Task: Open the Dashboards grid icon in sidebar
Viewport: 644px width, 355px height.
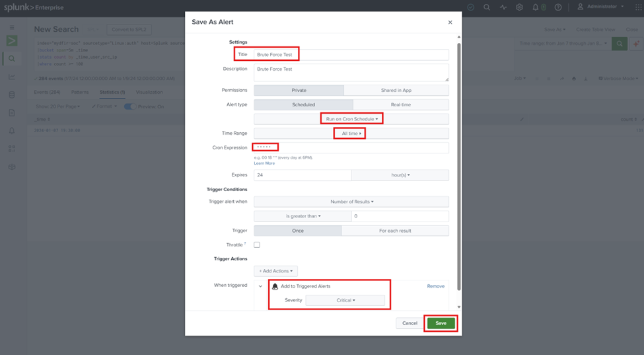Action: [x=12, y=149]
